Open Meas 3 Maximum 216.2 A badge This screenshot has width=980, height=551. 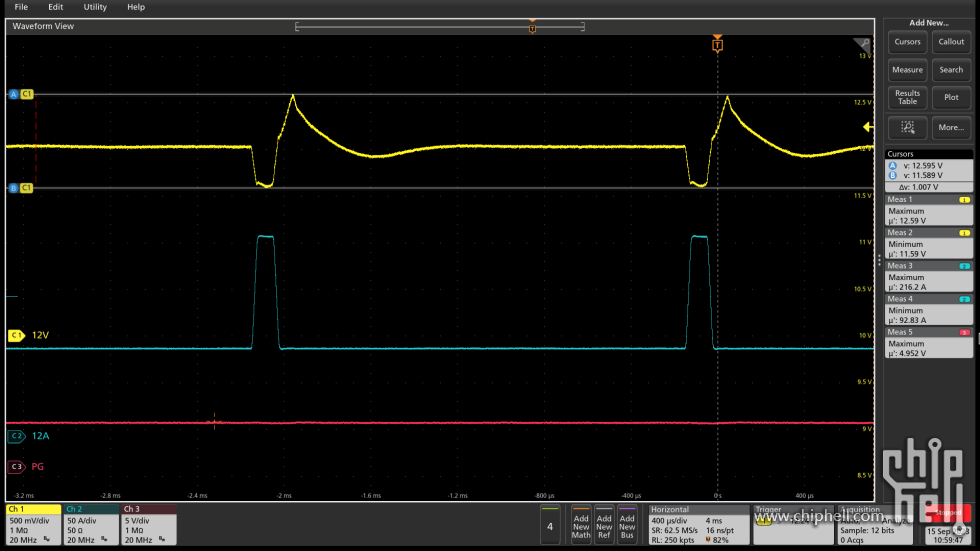click(928, 276)
